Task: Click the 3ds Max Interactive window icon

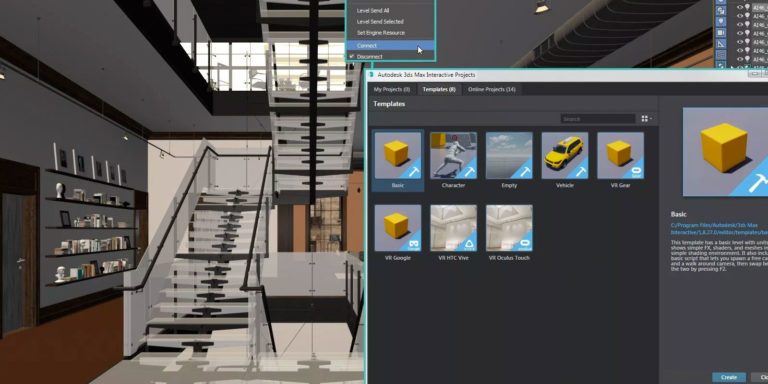Action: 372,75
